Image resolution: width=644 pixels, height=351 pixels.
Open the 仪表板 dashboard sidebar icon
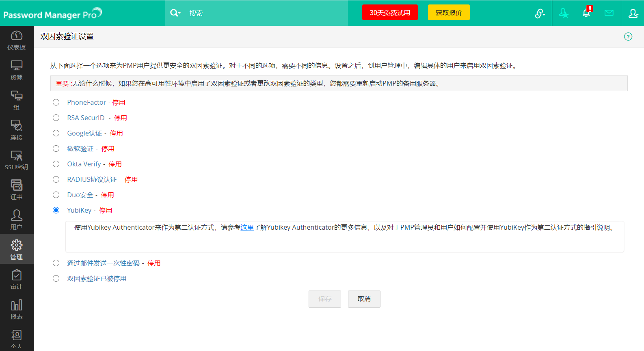(x=17, y=41)
